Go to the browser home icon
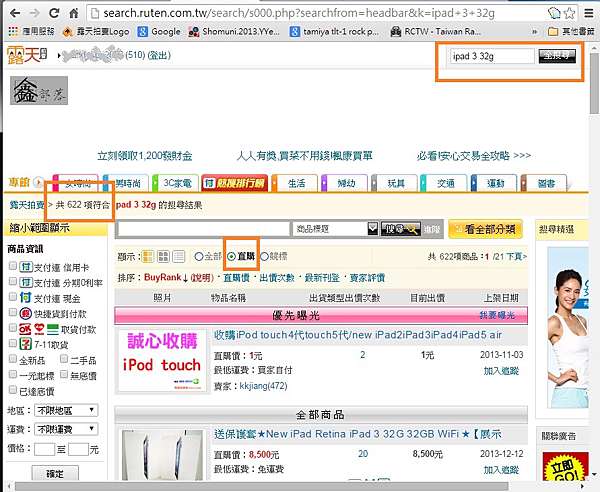This screenshot has height=492, width=600. 73,13
